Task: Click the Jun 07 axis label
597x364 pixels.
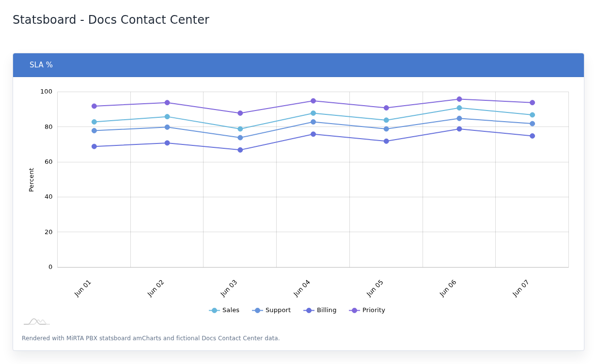Action: 521,288
